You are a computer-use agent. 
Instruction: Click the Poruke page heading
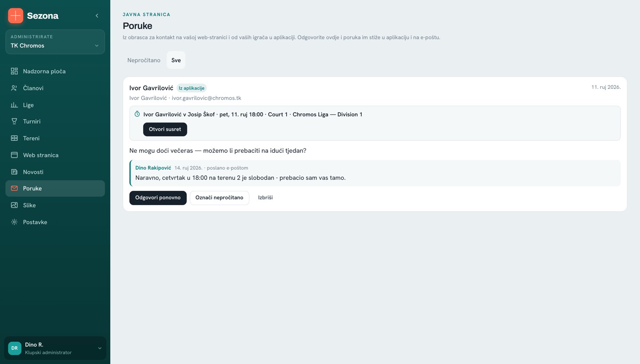pos(137,26)
